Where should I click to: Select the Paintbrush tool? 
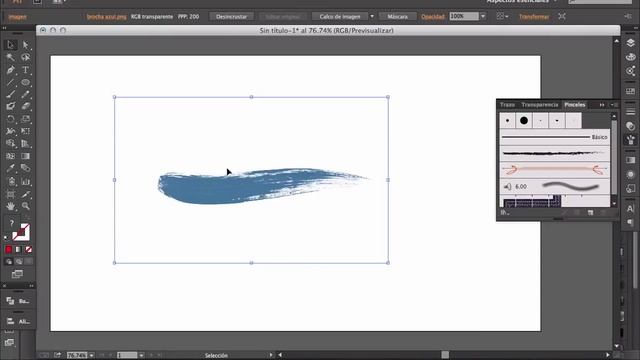point(11,94)
